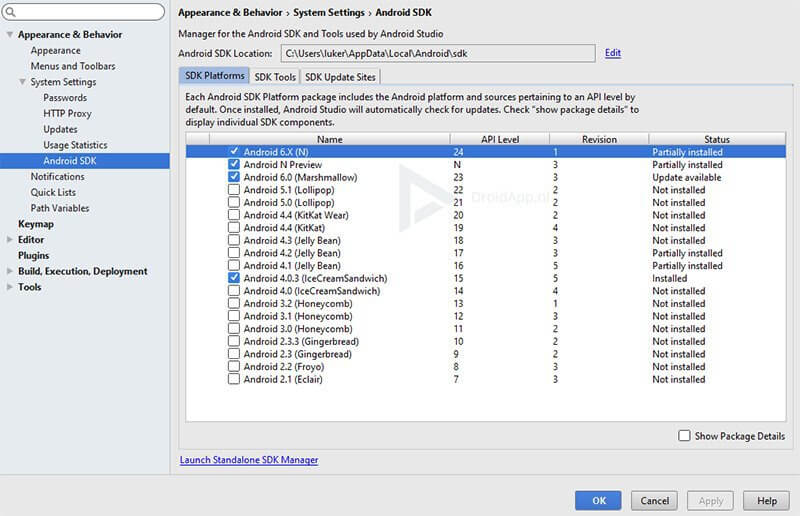Switch to the SDK Tools tab
Viewport: 800px width, 516px height.
pos(274,77)
